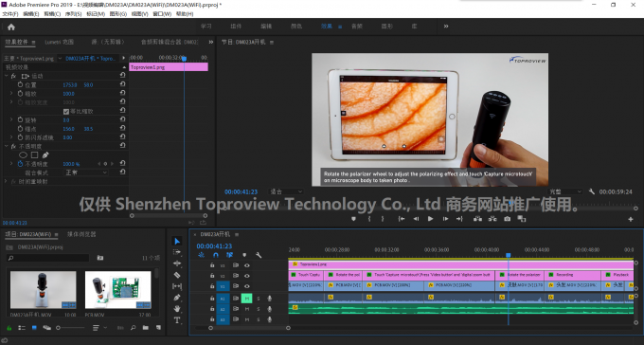
Task: Open timeline display settings wrench
Action: click(259, 255)
